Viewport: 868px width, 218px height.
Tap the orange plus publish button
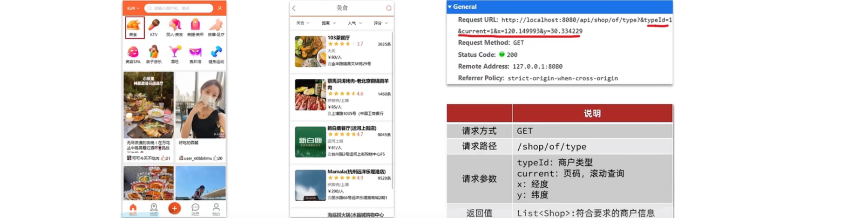click(175, 208)
